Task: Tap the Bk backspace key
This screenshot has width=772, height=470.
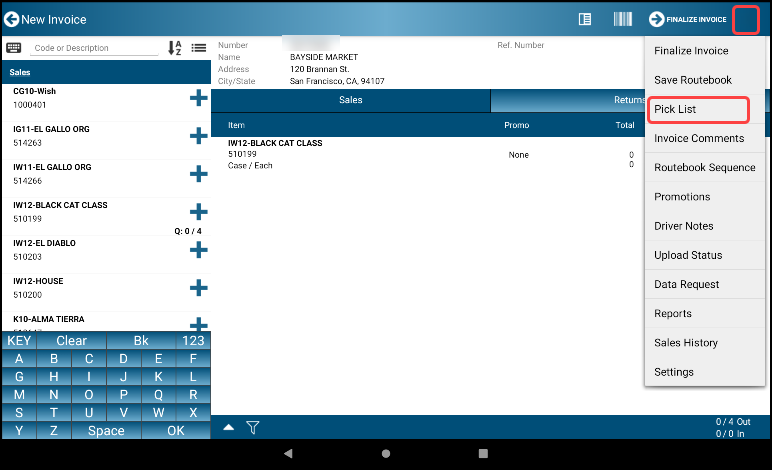Action: [141, 341]
